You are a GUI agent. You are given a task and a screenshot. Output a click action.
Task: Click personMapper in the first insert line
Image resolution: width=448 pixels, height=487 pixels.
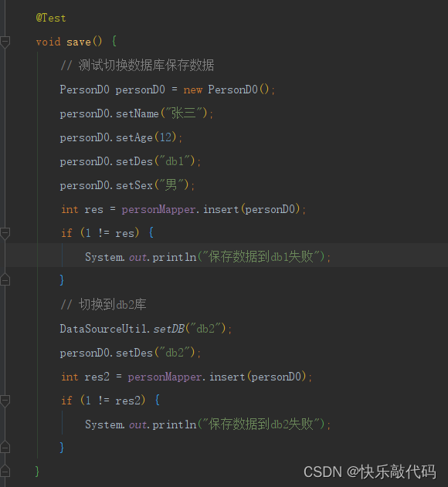pyautogui.click(x=158, y=209)
